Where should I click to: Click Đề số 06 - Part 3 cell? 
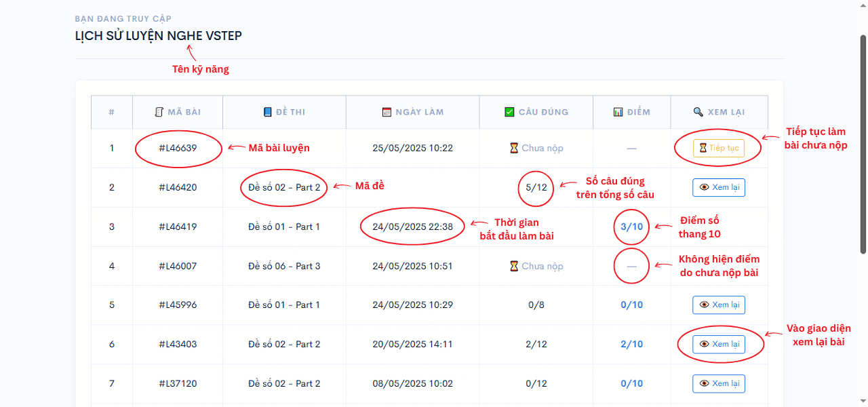284,266
